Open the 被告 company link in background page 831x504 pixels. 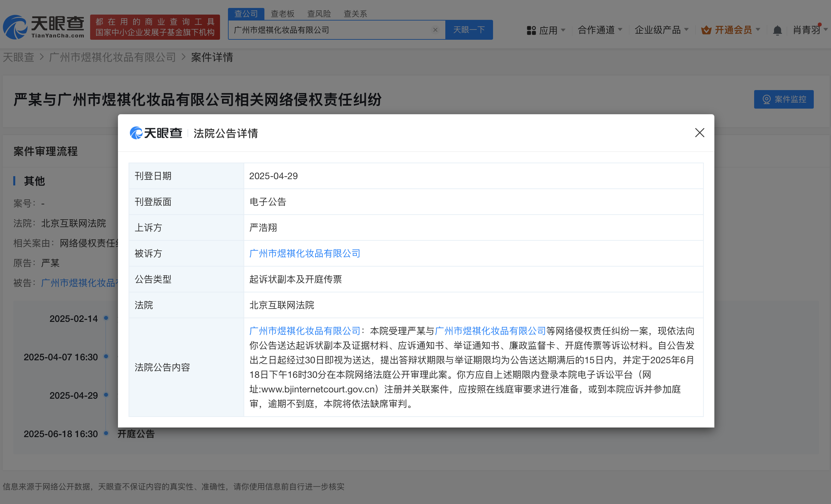(x=79, y=282)
